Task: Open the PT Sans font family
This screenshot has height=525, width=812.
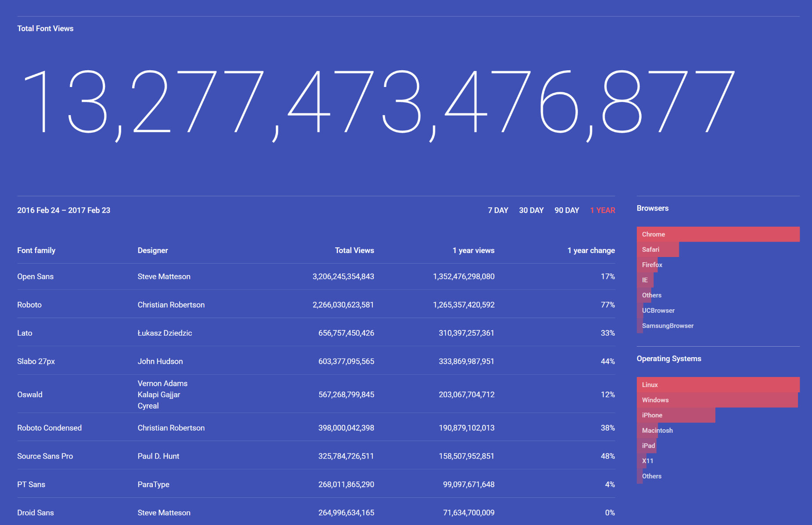Action: pyautogui.click(x=31, y=485)
